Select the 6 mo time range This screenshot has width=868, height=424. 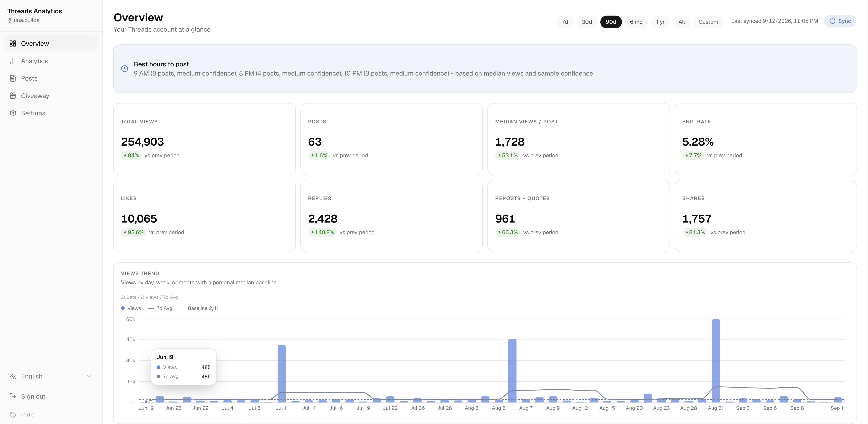[636, 22]
